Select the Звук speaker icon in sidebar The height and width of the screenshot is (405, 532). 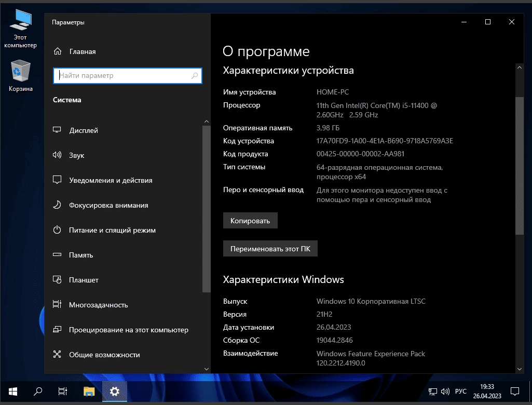(57, 155)
